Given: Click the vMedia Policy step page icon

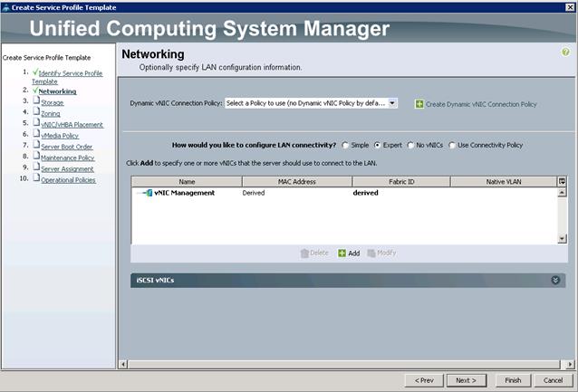Looking at the screenshot, I should (x=36, y=133).
